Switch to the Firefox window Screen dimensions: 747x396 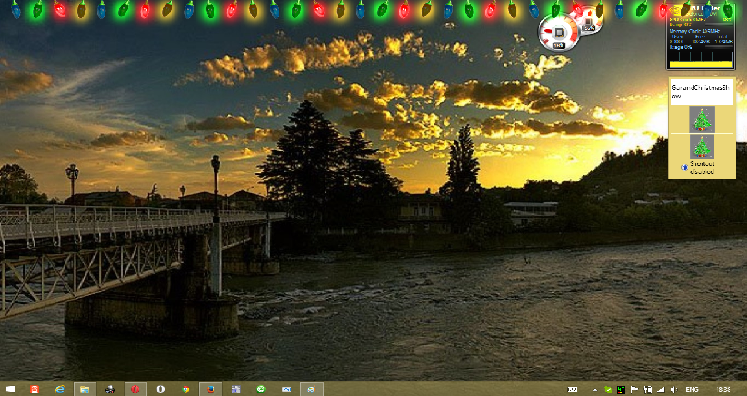click(x=211, y=389)
